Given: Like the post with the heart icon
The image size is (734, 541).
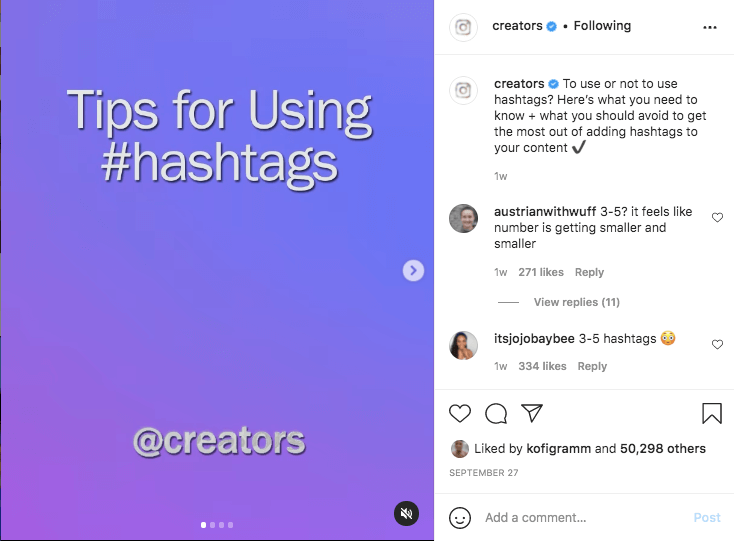Looking at the screenshot, I should [460, 414].
